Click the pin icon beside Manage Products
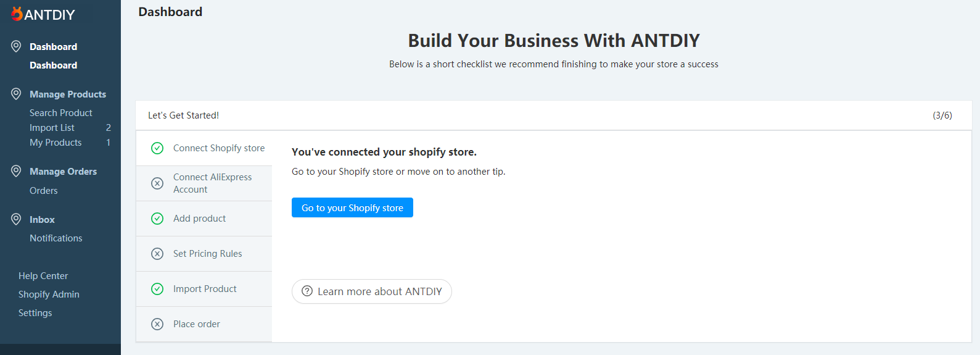This screenshot has width=980, height=355. point(16,94)
